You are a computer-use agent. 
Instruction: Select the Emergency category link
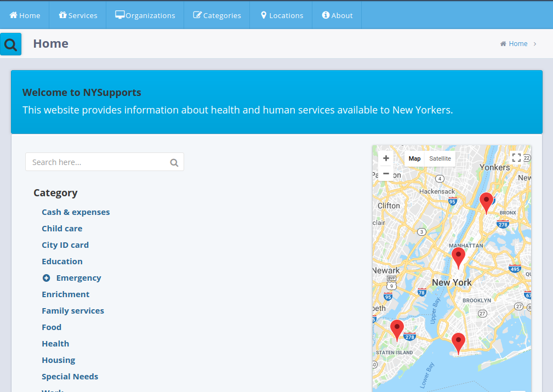click(78, 278)
